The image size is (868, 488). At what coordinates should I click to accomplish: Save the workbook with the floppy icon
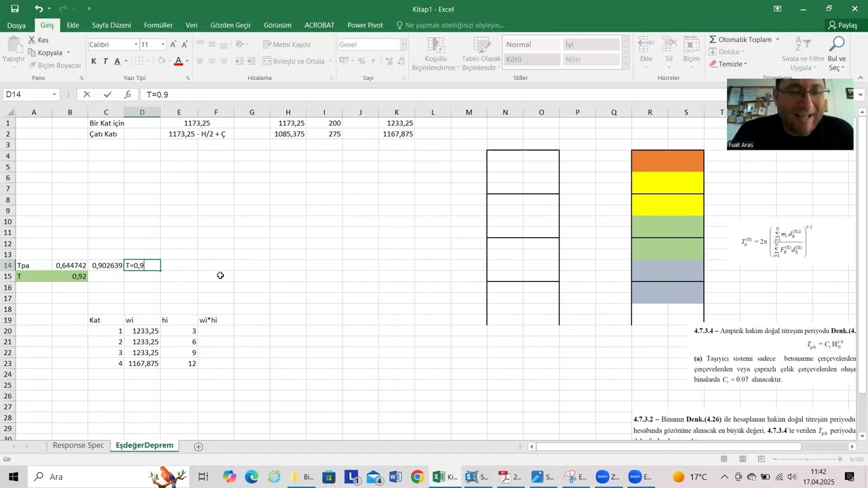point(15,9)
